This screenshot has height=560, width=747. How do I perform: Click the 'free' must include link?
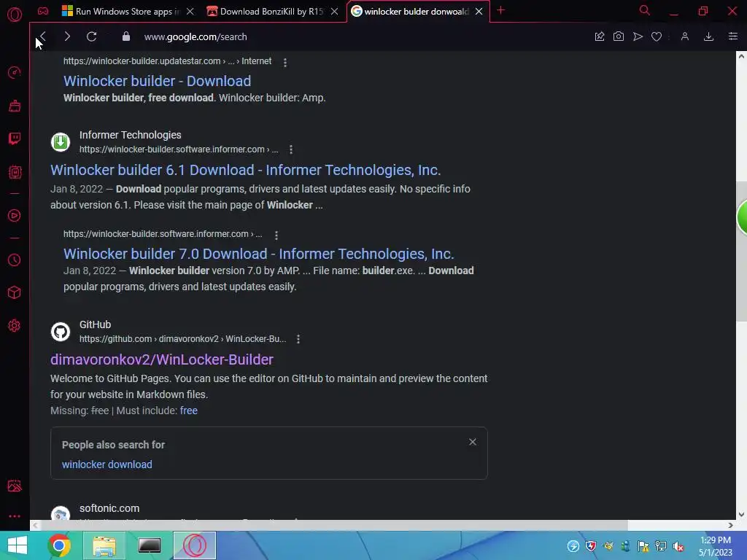tap(189, 411)
